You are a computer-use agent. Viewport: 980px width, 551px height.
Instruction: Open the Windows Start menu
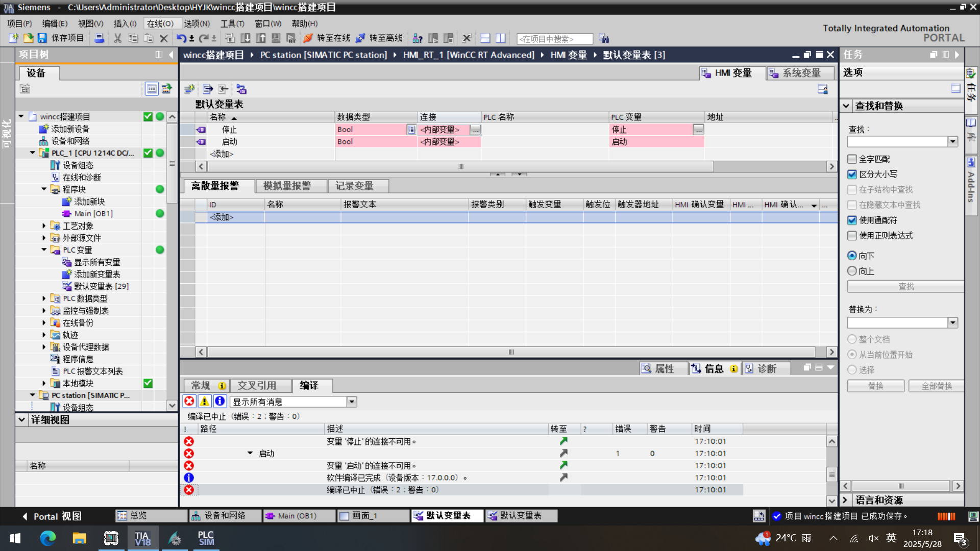[x=15, y=538]
